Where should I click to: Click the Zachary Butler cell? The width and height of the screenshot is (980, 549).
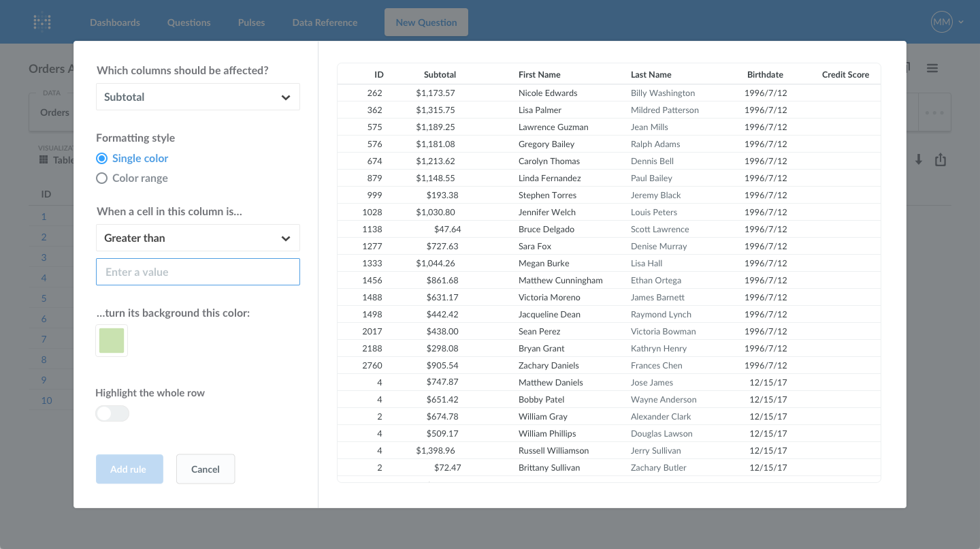coord(659,467)
